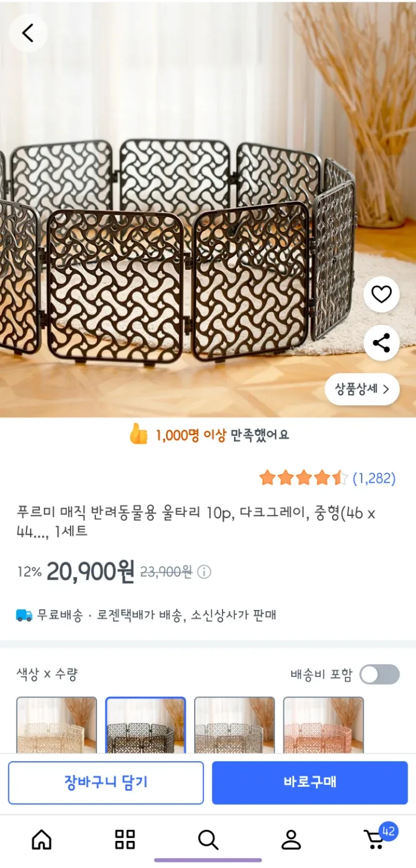Viewport: 416px width, 868px height.
Task: Select the dark gray fence color option
Action: (145, 725)
